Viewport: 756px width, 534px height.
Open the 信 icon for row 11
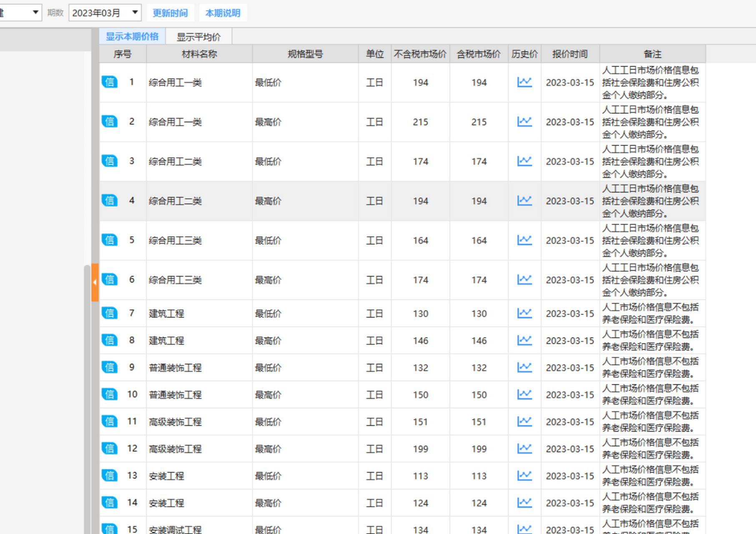110,421
